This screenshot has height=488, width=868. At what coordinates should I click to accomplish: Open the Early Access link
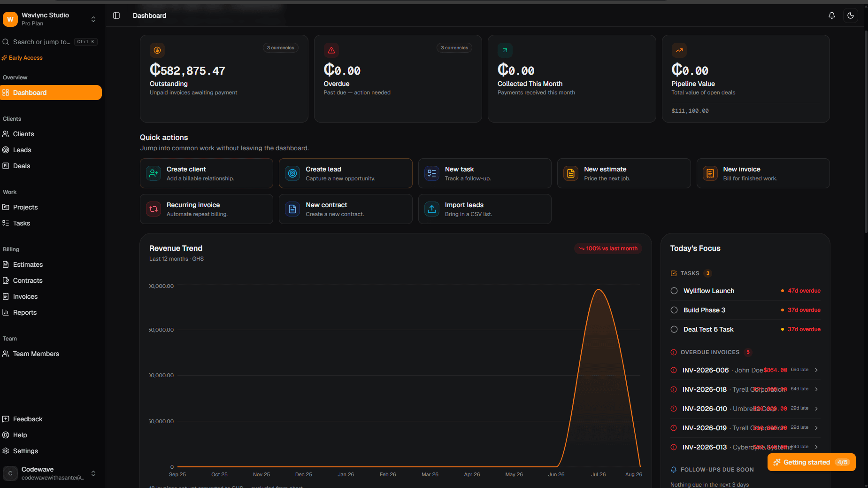23,58
